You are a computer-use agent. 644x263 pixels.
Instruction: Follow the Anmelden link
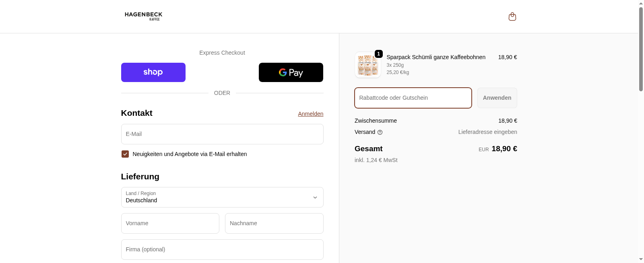310,114
